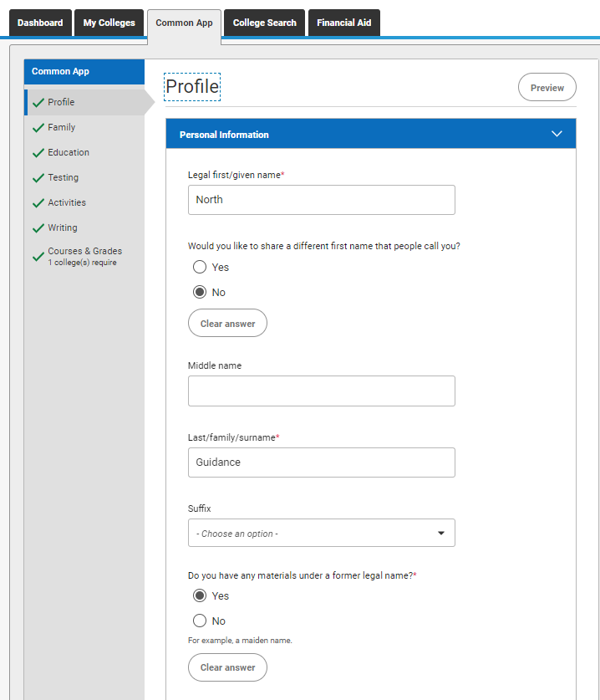Open the Suffix dropdown
The width and height of the screenshot is (600, 700).
pyautogui.click(x=321, y=533)
